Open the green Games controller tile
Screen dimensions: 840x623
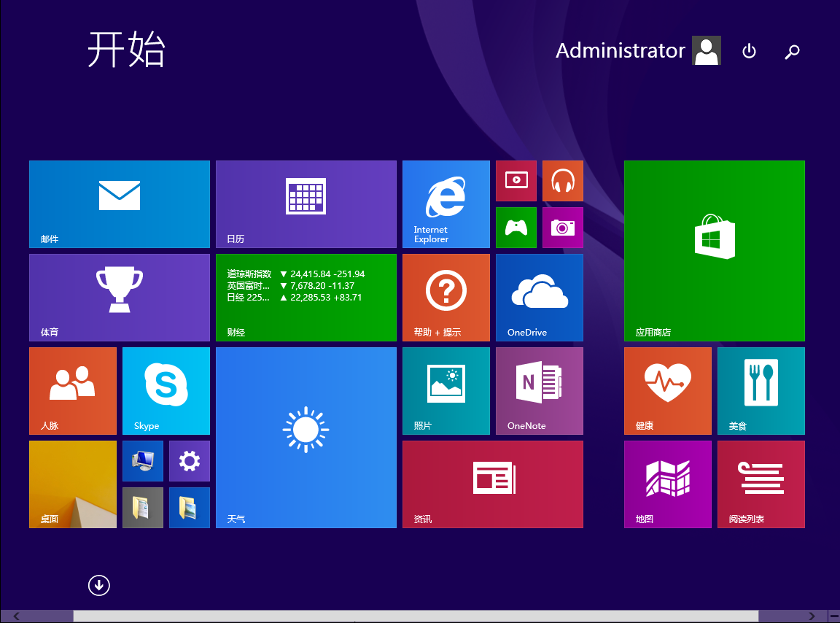(x=516, y=228)
